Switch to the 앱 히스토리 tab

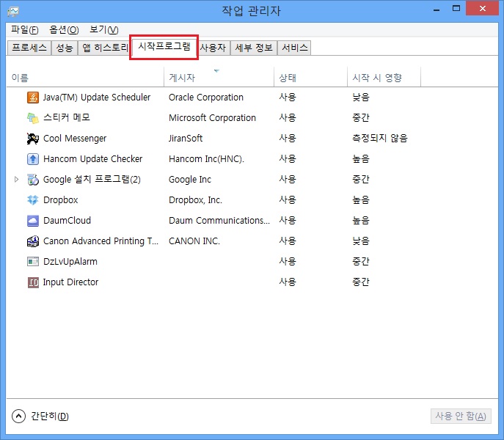click(104, 48)
